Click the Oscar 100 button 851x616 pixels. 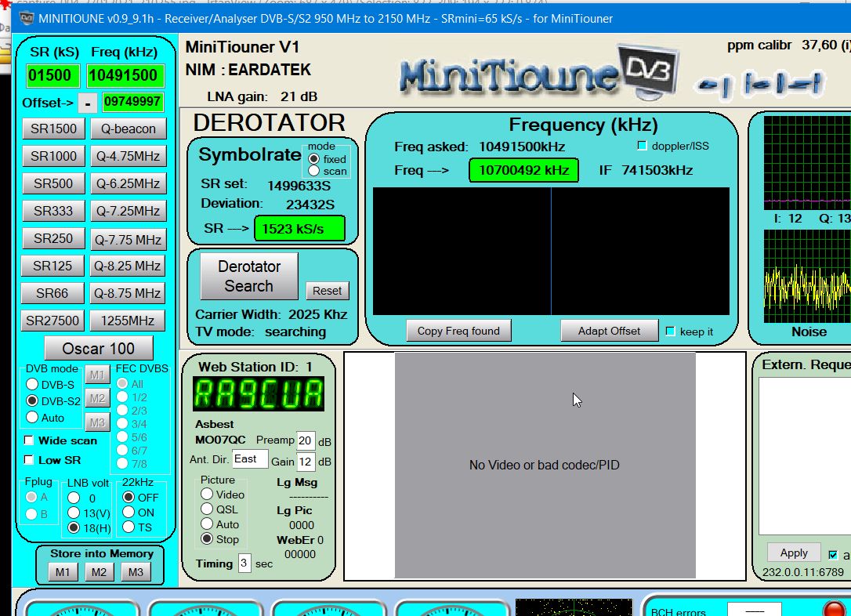(x=98, y=349)
